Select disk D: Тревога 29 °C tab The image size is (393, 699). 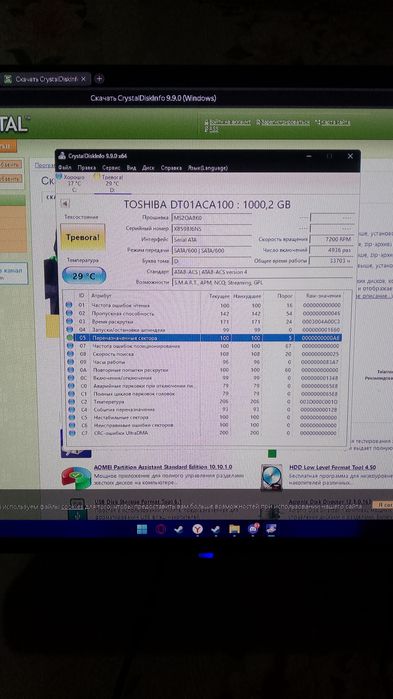point(109,183)
